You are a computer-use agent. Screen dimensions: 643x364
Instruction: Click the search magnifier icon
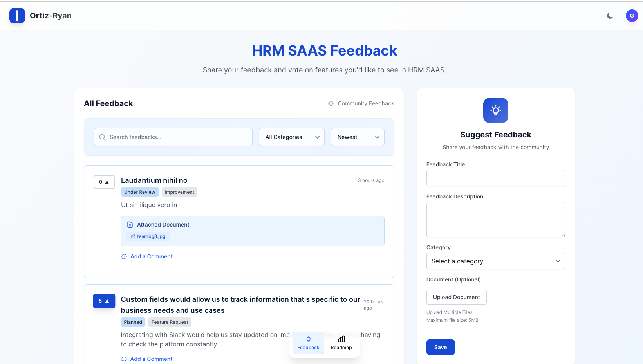point(103,137)
